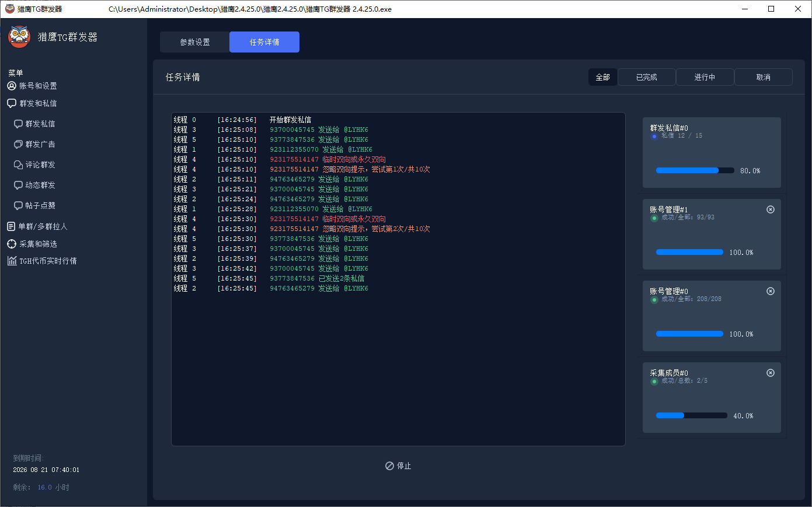The image size is (812, 507).
Task: Click status dot of 群发私信#0 task
Action: click(x=654, y=136)
